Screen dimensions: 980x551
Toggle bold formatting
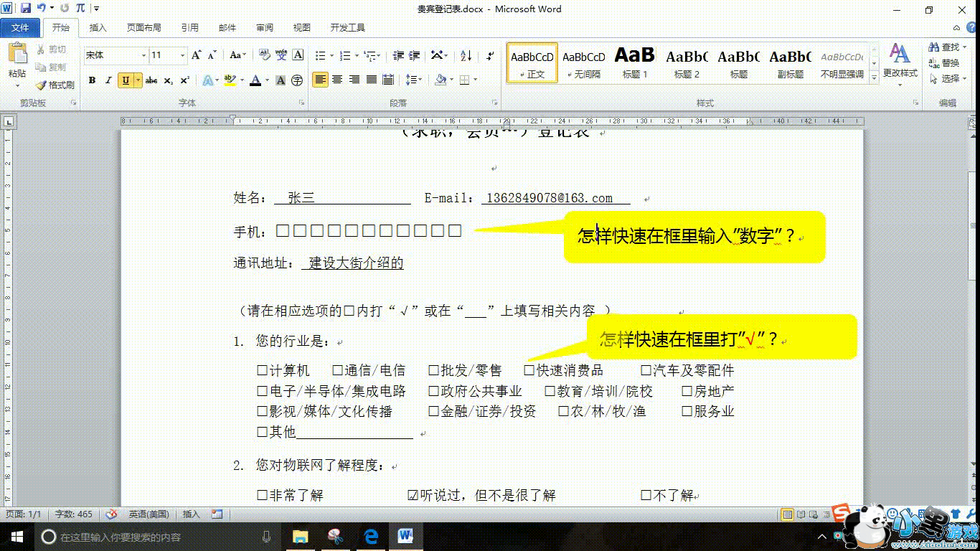point(92,80)
